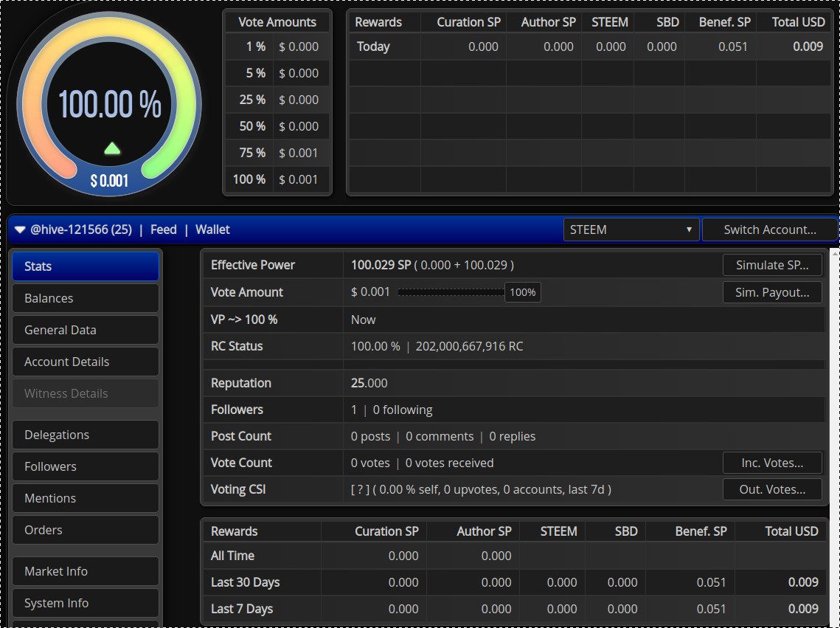Select the Balances tab
Screen dimensions: 840x628
(86, 298)
